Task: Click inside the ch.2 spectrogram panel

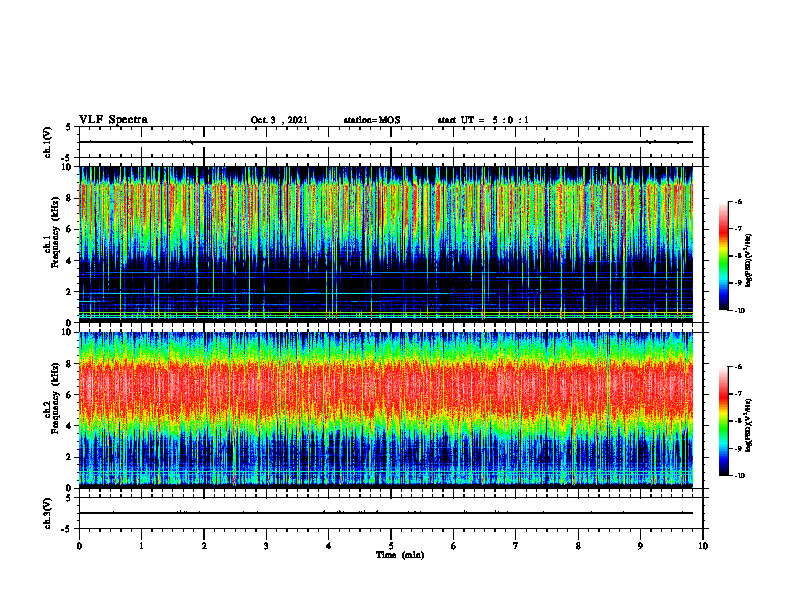Action: (x=386, y=410)
